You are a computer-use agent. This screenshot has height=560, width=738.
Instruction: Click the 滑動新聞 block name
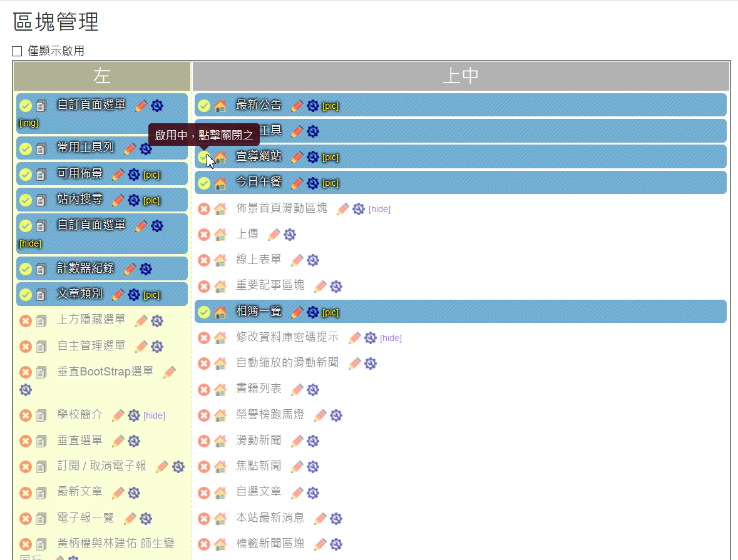point(259,440)
